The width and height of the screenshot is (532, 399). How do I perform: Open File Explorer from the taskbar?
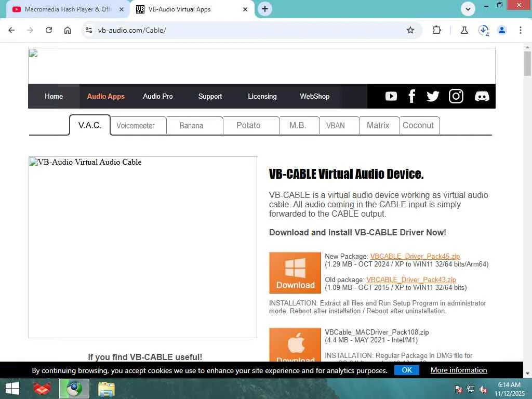coord(106,389)
